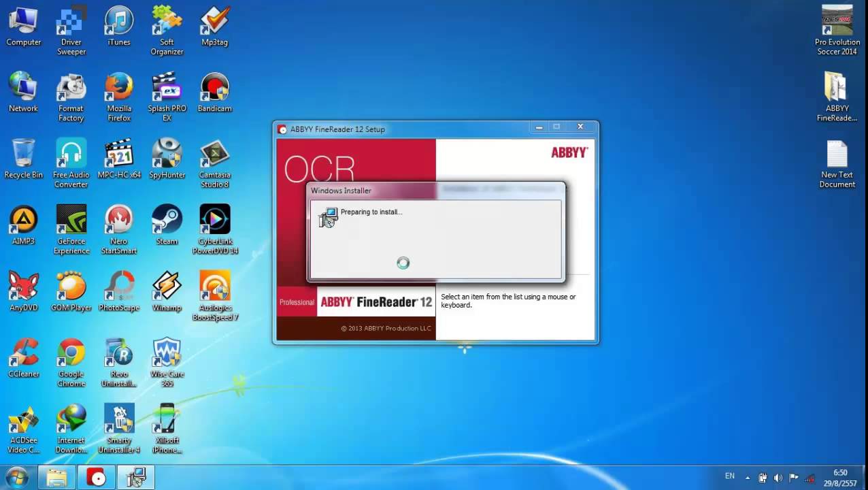Open the taskbar clock and date
The width and height of the screenshot is (868, 490).
pos(841,478)
